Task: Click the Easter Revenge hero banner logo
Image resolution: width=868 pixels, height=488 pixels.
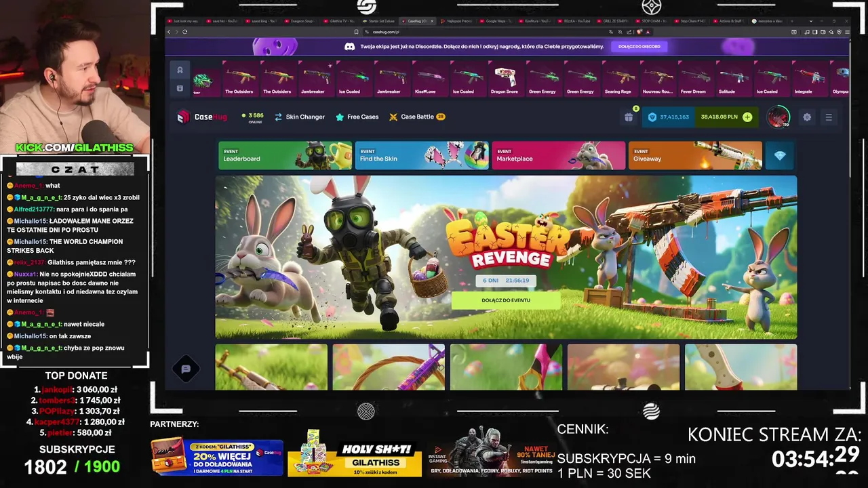Action: pos(507,242)
